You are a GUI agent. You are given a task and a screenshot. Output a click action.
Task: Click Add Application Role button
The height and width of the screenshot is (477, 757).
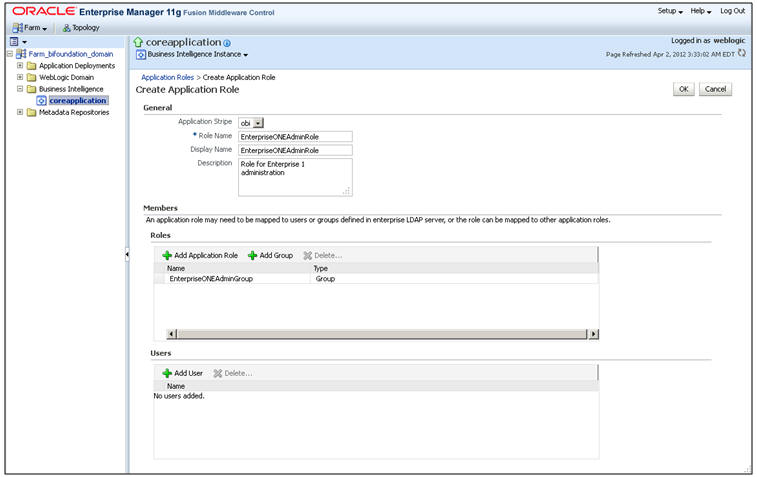[x=200, y=255]
